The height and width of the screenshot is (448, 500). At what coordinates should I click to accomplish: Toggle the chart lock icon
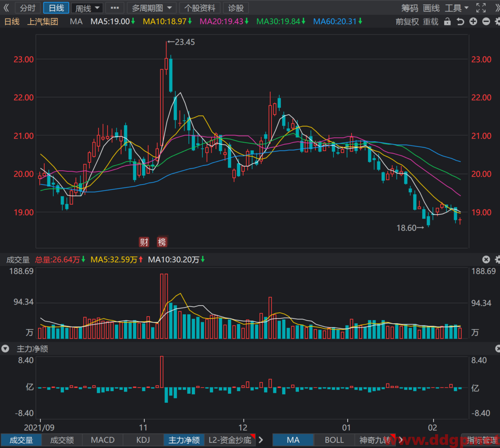click(448, 22)
